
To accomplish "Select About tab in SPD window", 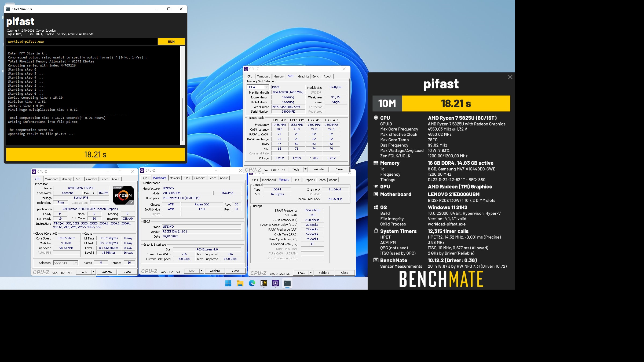I will point(327,76).
